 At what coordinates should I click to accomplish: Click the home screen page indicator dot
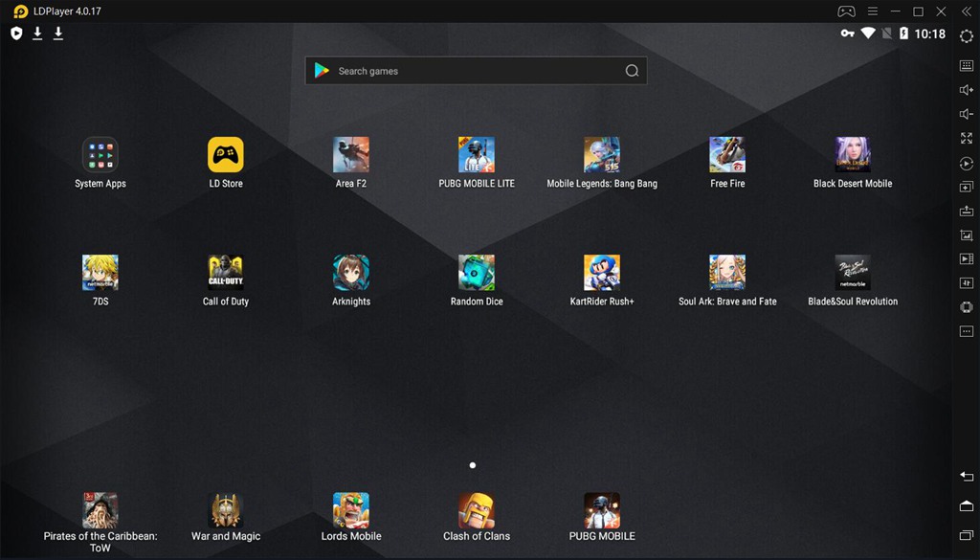click(x=473, y=465)
